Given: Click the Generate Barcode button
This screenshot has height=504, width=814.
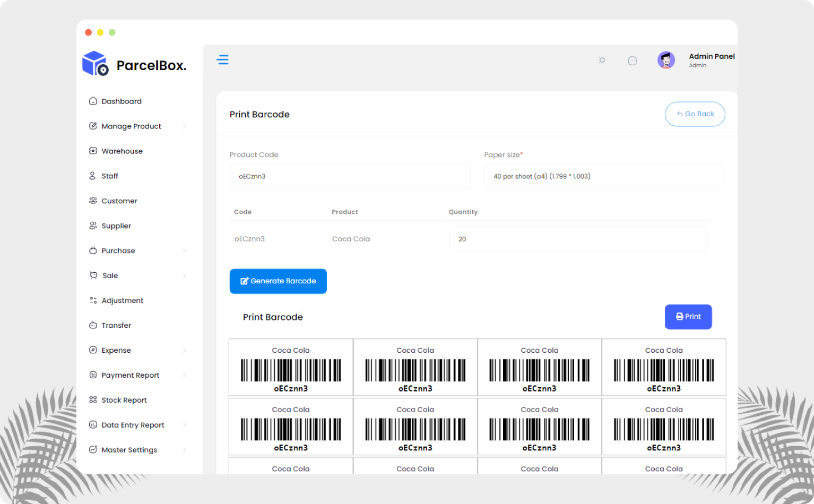Looking at the screenshot, I should (x=278, y=281).
